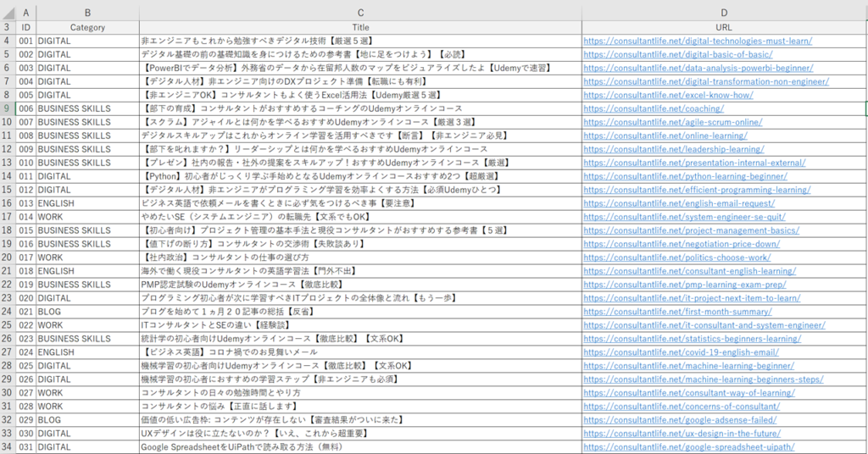Select row 9 header
This screenshot has width=868, height=454.
[8, 108]
